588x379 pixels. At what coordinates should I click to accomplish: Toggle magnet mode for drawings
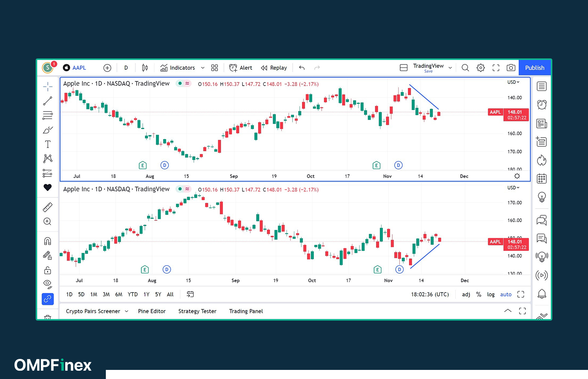pos(48,241)
